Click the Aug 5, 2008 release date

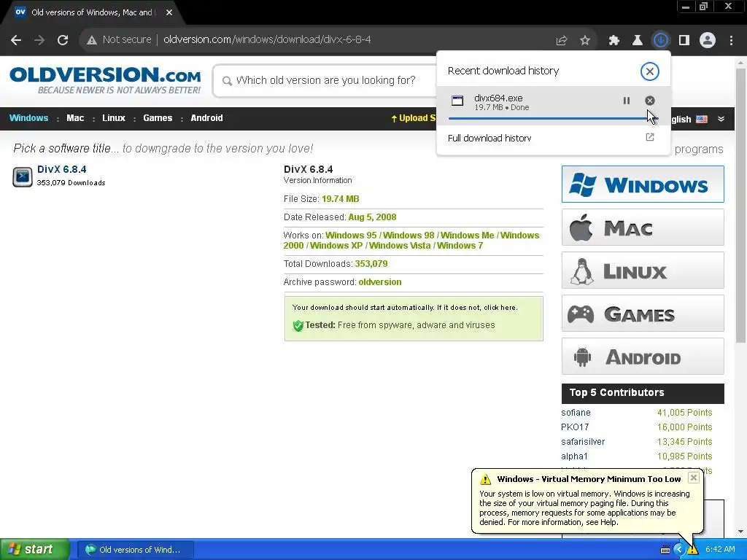(372, 217)
